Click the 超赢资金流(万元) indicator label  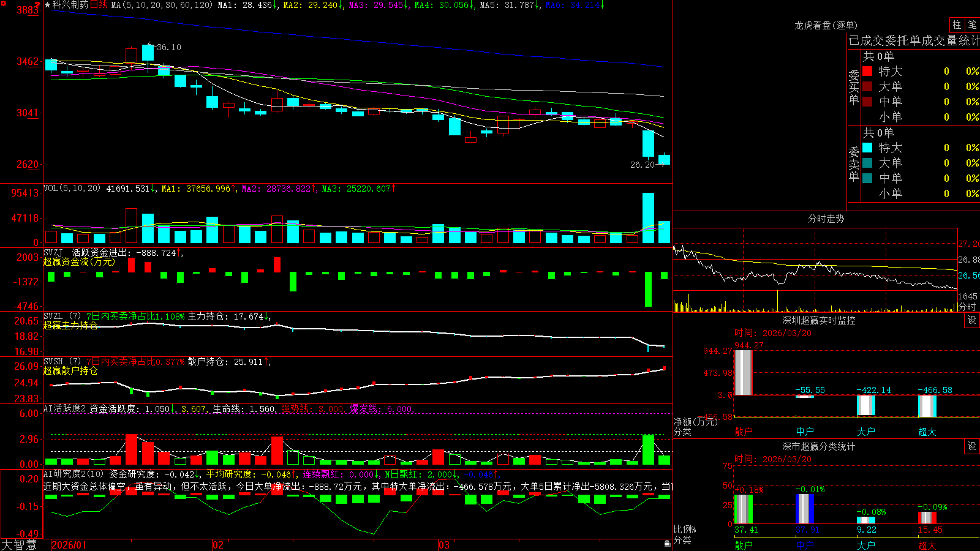click(79, 261)
